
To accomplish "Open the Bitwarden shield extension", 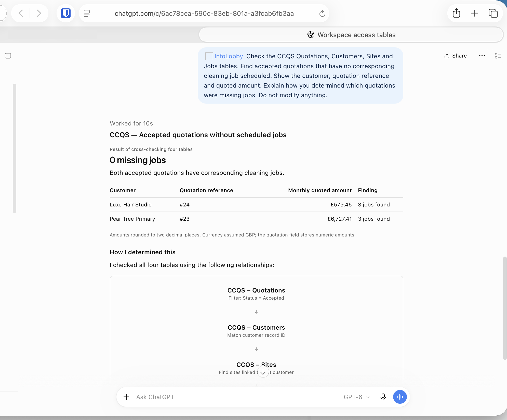I will click(66, 13).
